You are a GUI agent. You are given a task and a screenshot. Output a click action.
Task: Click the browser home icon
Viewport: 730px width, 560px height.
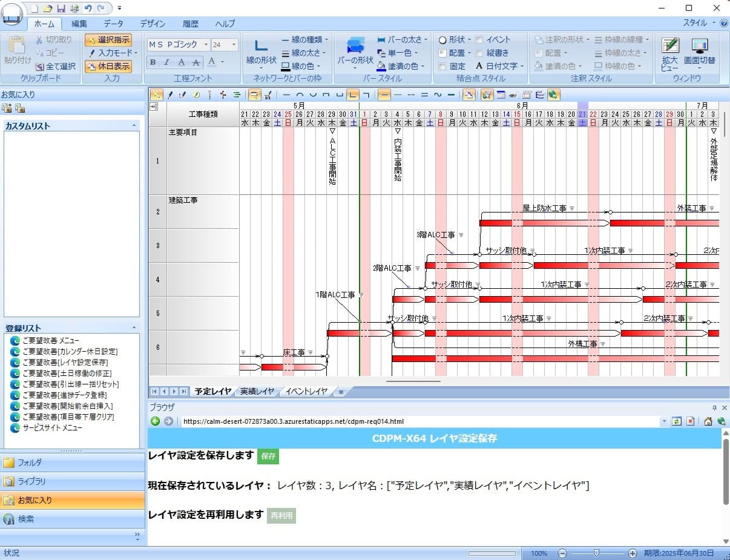[x=708, y=421]
